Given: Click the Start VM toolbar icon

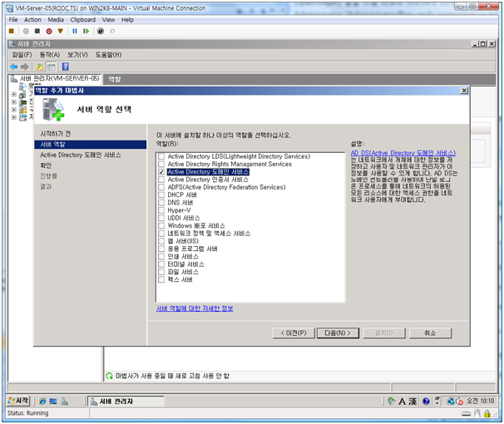Looking at the screenshot, I should pyautogui.click(x=26, y=31).
